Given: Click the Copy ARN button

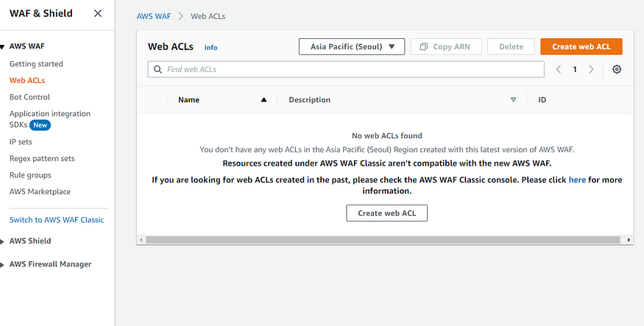Looking at the screenshot, I should [x=445, y=46].
